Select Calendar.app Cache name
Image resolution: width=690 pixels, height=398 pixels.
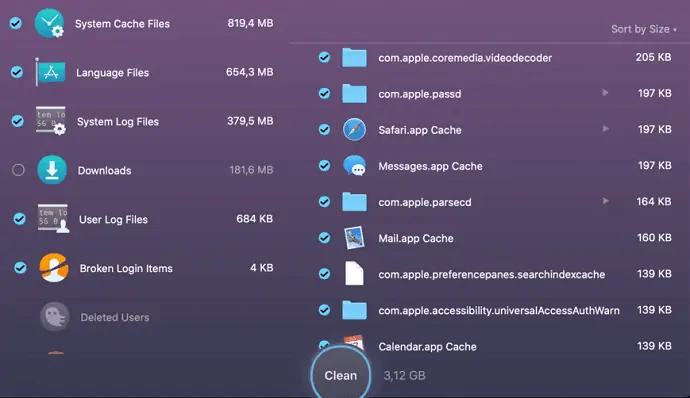[428, 346]
